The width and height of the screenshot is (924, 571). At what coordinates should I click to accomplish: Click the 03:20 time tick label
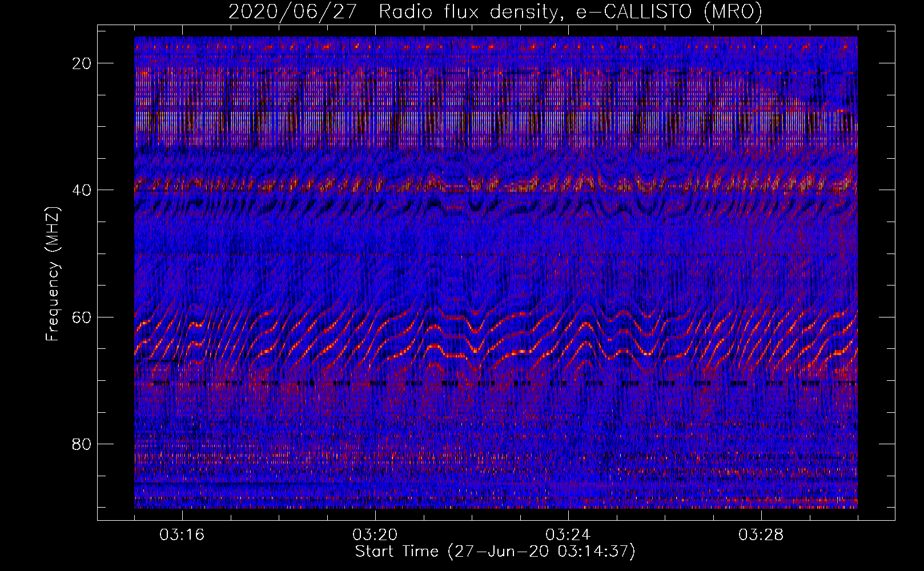tap(375, 535)
